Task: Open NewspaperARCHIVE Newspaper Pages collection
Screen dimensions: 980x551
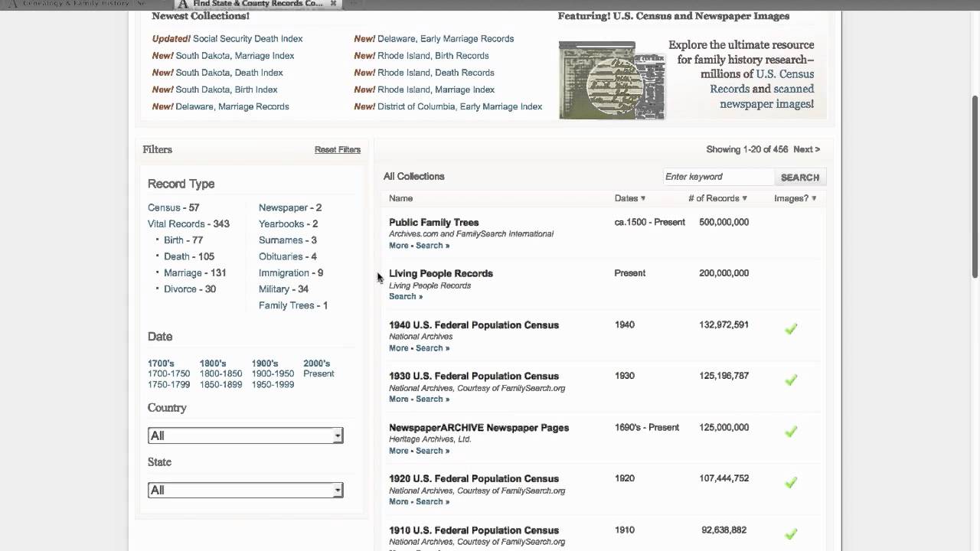Action: point(479,428)
